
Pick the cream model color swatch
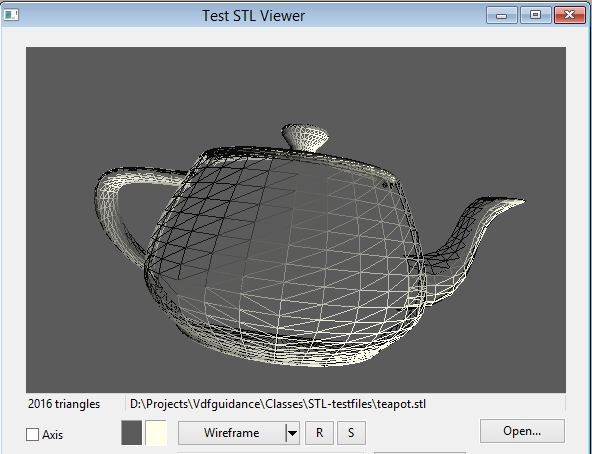tap(156, 433)
